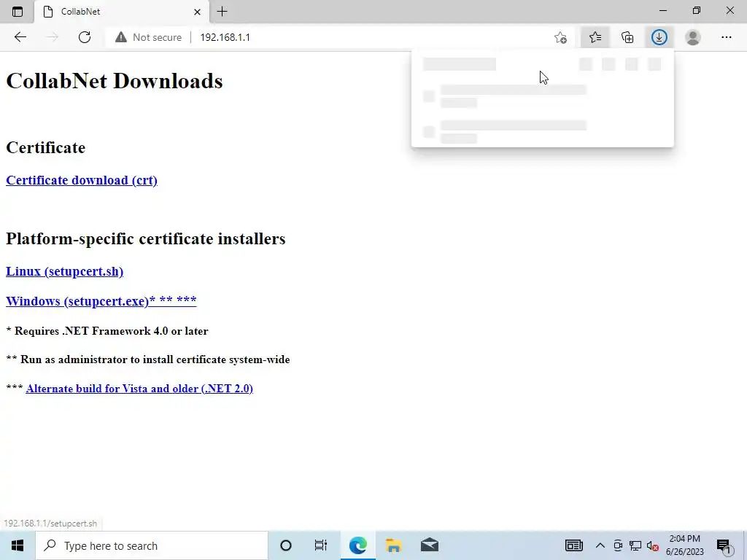747x560 pixels.
Task: Click the Not secure warning icon
Action: click(x=121, y=37)
